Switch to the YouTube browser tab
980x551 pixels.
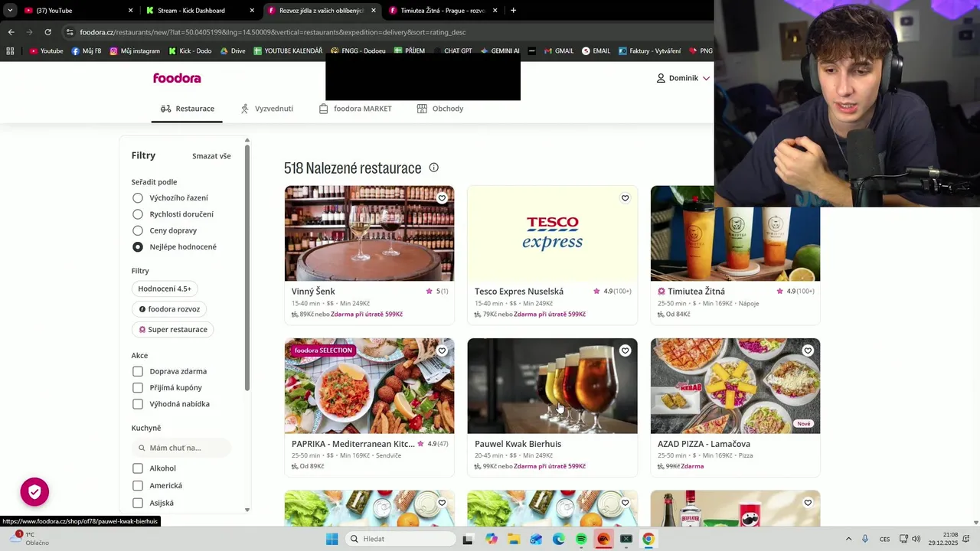coord(78,11)
